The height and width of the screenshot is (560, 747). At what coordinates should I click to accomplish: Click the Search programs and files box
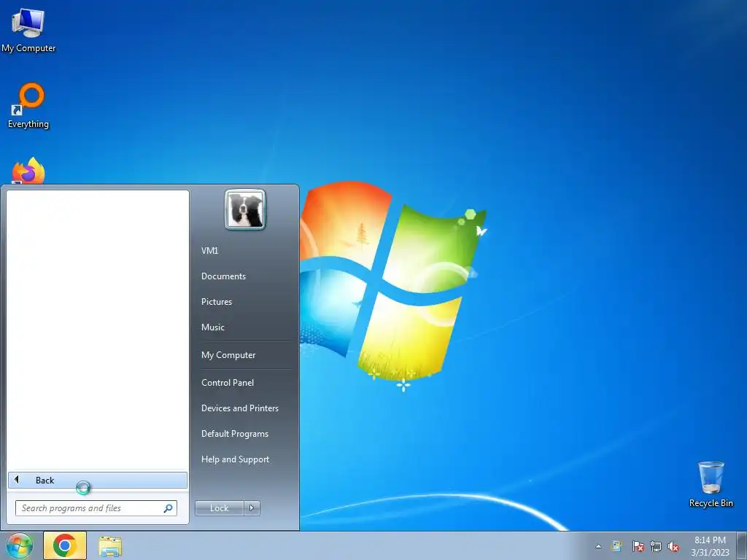pos(96,508)
